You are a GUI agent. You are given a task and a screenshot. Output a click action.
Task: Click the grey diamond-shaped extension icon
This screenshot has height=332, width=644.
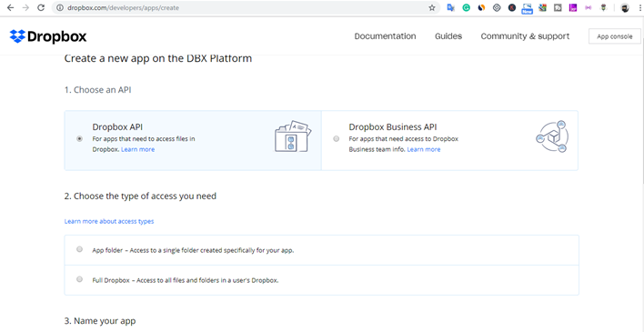point(497,8)
